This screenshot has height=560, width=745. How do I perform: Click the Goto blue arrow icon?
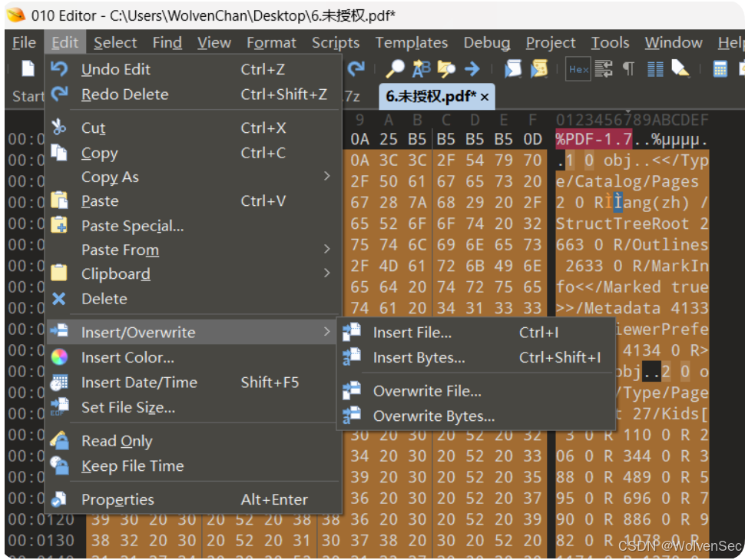click(x=472, y=69)
